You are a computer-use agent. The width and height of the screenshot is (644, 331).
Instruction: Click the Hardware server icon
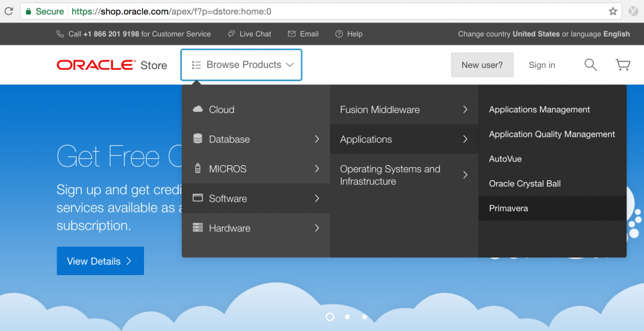[x=197, y=227]
